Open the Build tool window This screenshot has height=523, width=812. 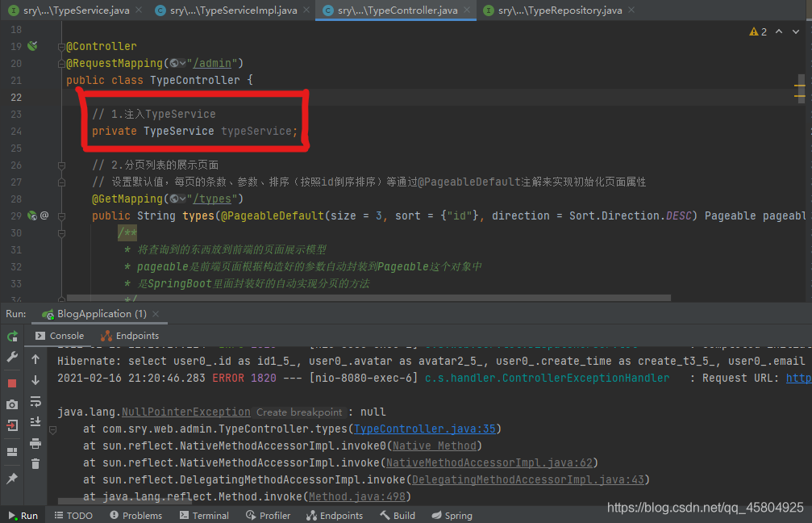(x=398, y=516)
